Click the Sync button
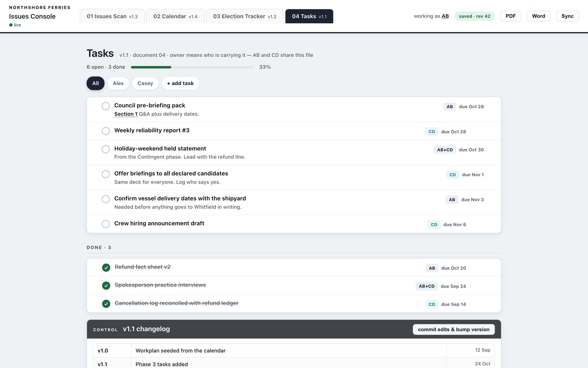This screenshot has height=368, width=588. tap(567, 16)
